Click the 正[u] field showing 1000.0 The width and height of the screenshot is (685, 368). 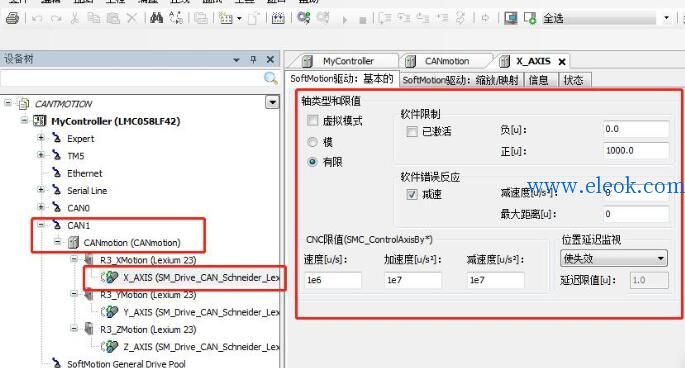point(636,150)
